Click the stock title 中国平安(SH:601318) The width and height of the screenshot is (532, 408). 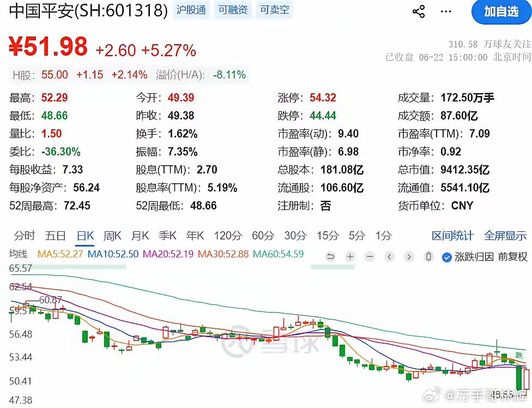coord(88,10)
